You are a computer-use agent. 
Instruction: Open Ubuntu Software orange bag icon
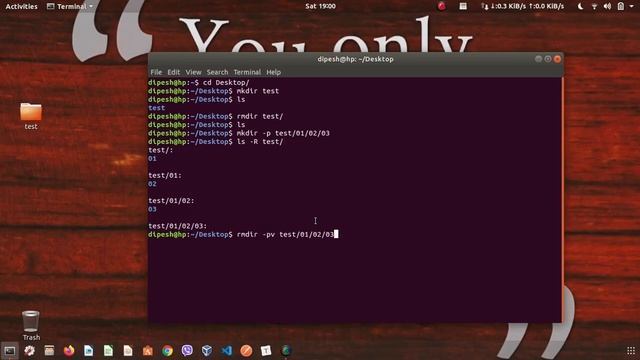click(x=148, y=351)
